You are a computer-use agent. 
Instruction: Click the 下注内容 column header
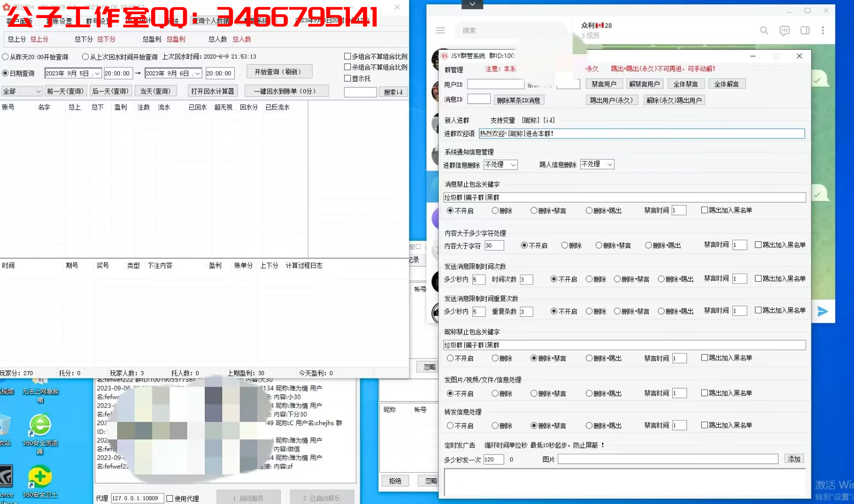(x=160, y=265)
